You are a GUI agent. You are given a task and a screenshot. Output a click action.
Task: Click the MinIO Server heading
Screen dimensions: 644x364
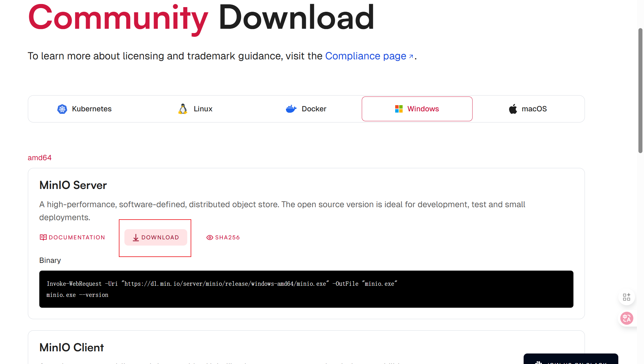[x=73, y=185]
